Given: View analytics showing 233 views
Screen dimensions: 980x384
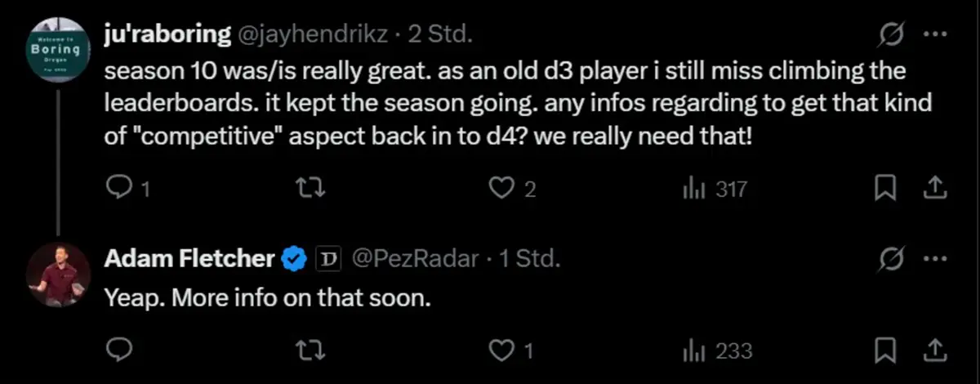Looking at the screenshot, I should point(693,351).
